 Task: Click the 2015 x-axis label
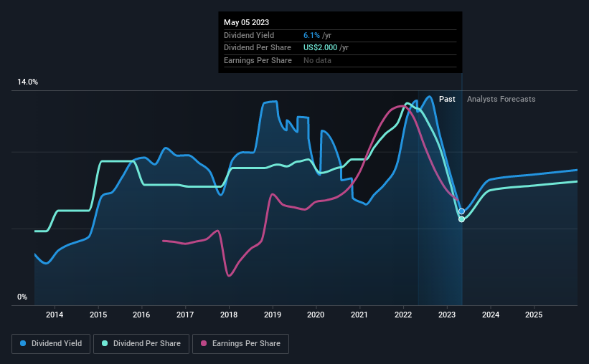pyautogui.click(x=98, y=315)
